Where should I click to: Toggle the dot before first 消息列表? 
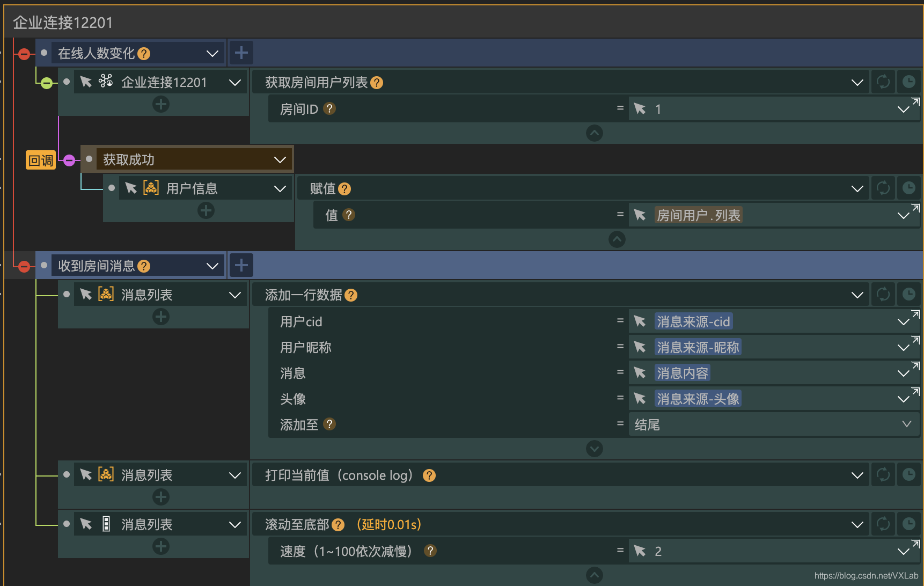click(67, 294)
